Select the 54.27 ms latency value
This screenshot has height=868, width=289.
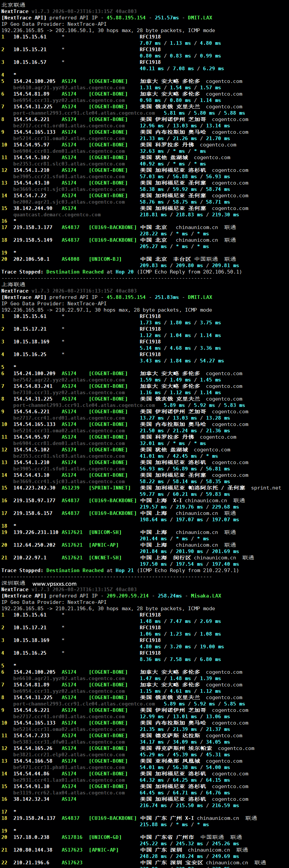pos(212,361)
